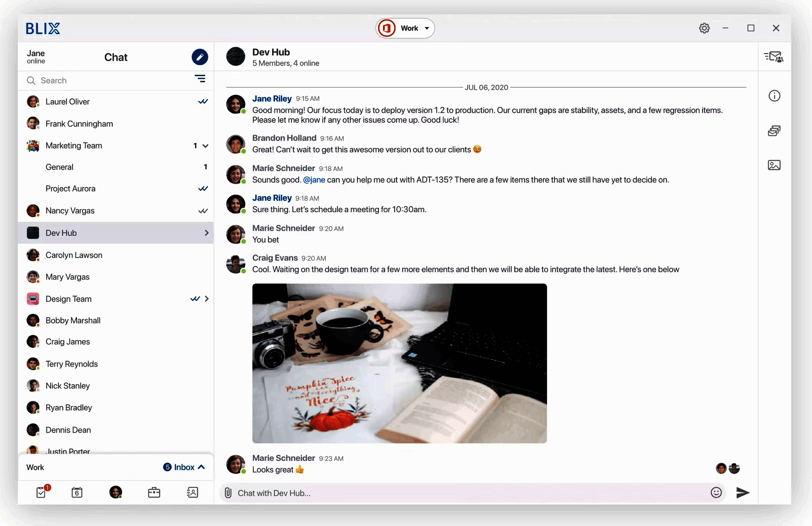This screenshot has width=812, height=526.
Task: Select the General channel under Marketing Team
Action: pyautogui.click(x=59, y=167)
